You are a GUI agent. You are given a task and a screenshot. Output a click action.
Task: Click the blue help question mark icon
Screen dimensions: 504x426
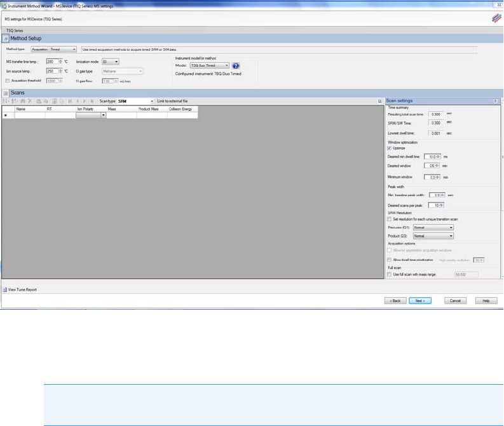[x=236, y=66]
